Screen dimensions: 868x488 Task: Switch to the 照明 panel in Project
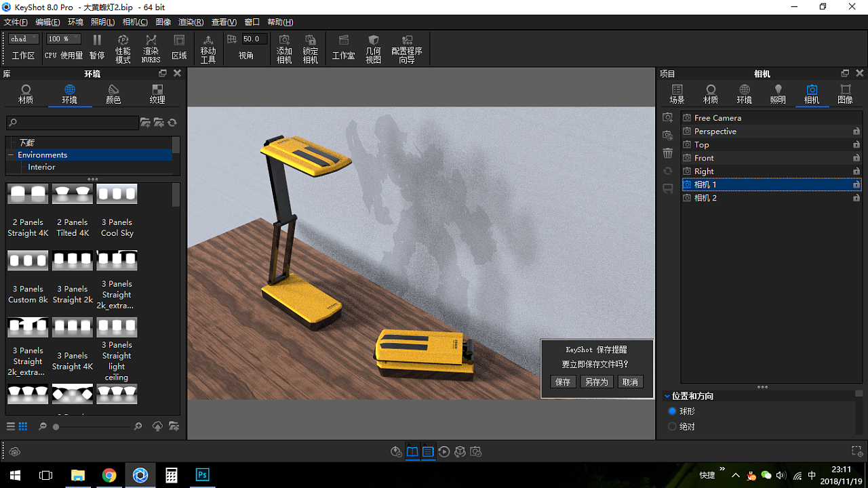778,94
